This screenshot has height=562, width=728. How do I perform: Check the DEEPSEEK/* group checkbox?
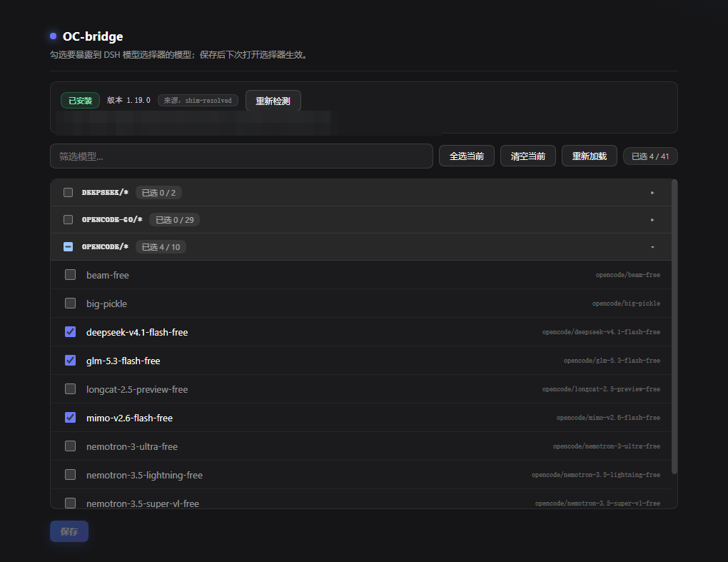tap(69, 192)
